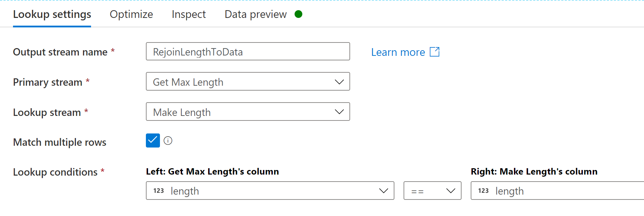The image size is (644, 216).
Task: Open the Get Max Length primary stream dropdown
Action: coord(248,81)
